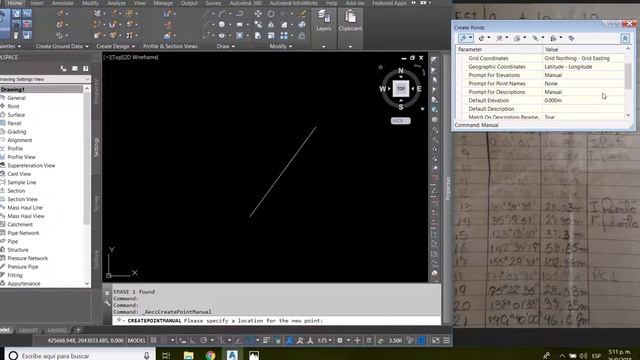Expand the Layers panel dropdown arrow

(x=324, y=47)
